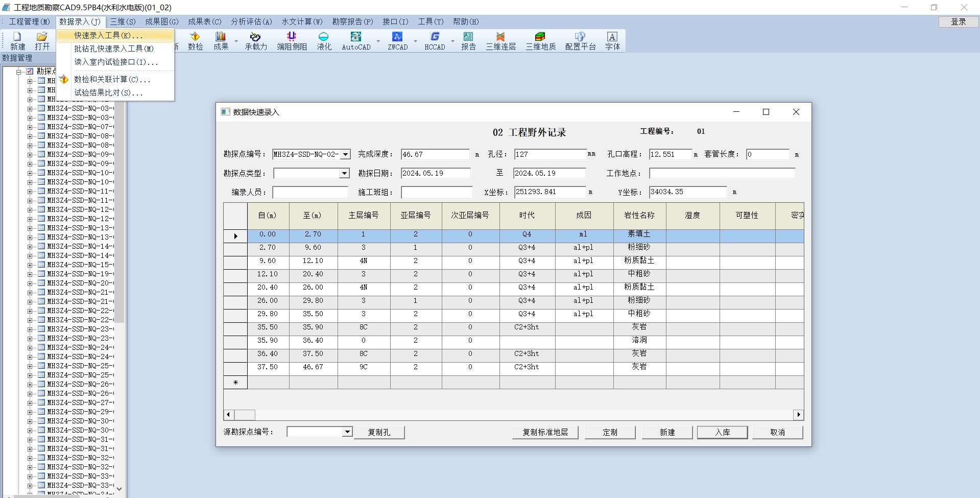Click the 复制标准地层 button
The image size is (980, 498).
coord(545,432)
